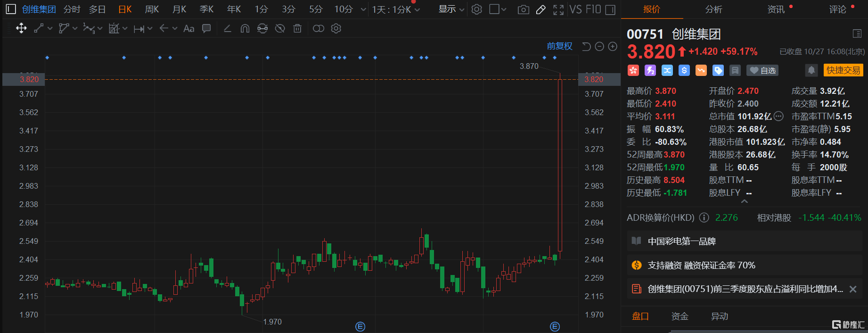Image resolution: width=868 pixels, height=333 pixels.
Task: Expand the measure tool dropdown arrow
Action: point(150,29)
